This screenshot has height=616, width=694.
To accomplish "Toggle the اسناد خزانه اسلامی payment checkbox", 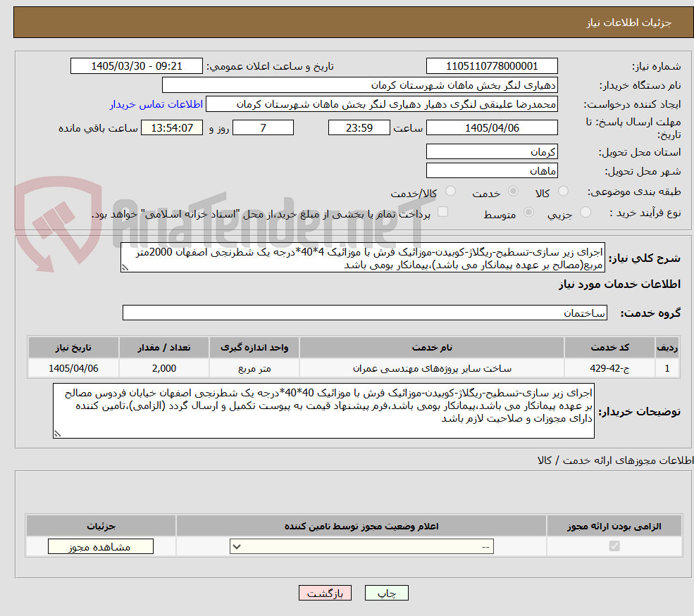I will click(x=442, y=213).
